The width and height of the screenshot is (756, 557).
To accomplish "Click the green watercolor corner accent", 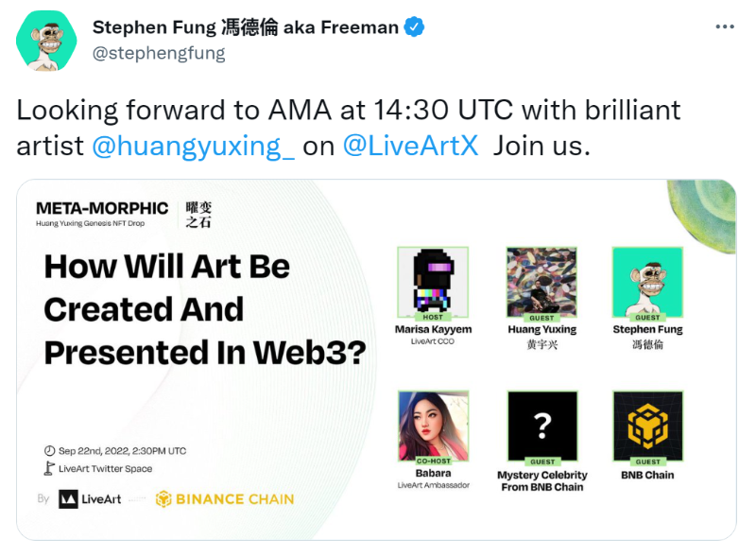I will (702, 212).
